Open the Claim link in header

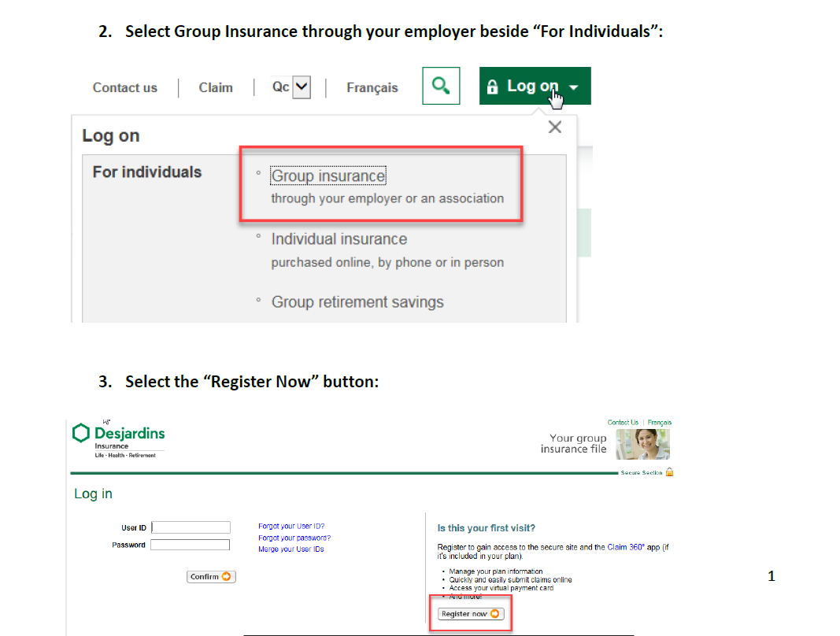[x=216, y=87]
